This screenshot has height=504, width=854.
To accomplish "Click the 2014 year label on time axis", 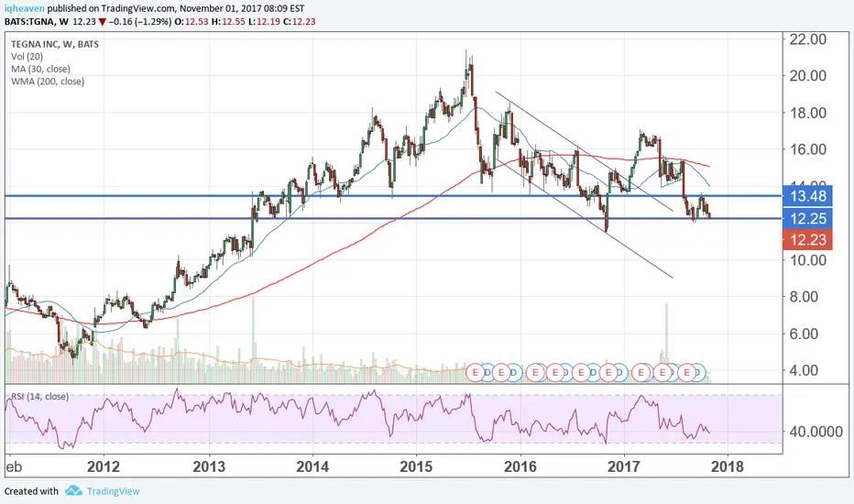I will coord(312,466).
